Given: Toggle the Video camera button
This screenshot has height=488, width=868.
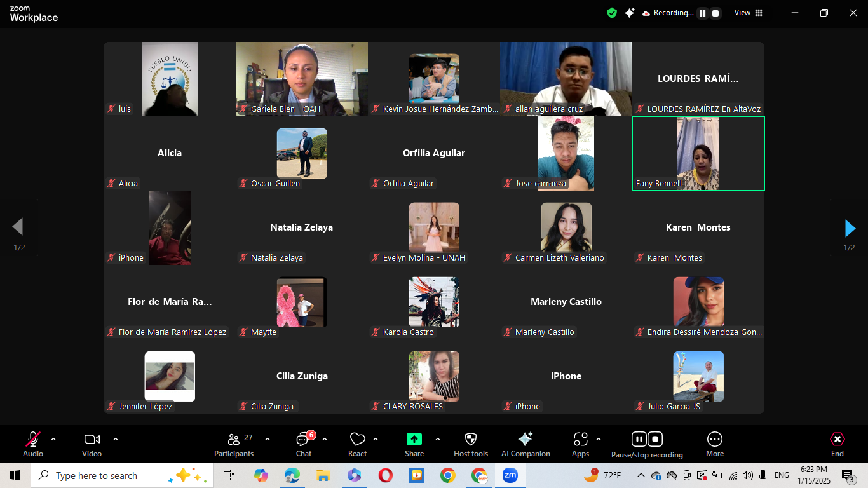Looking at the screenshot, I should 92,444.
